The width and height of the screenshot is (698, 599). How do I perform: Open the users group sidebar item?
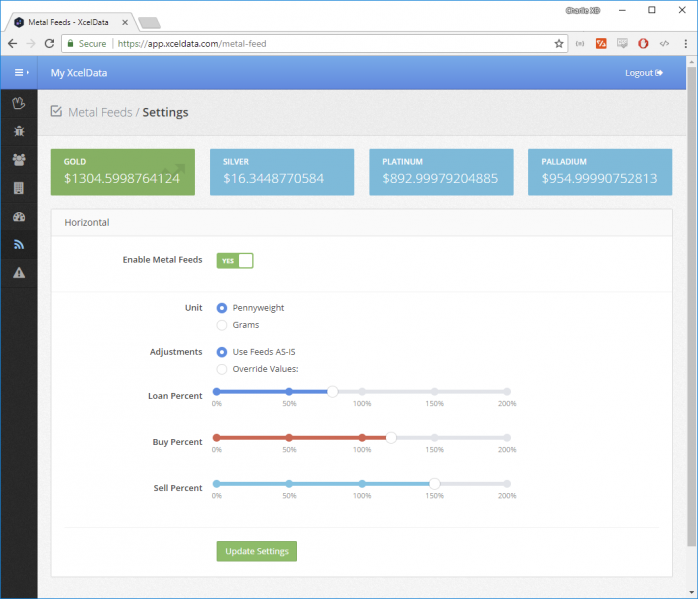tap(19, 159)
